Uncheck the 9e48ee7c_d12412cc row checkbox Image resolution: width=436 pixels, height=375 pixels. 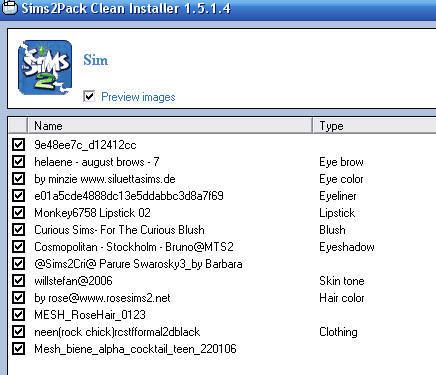(18, 145)
